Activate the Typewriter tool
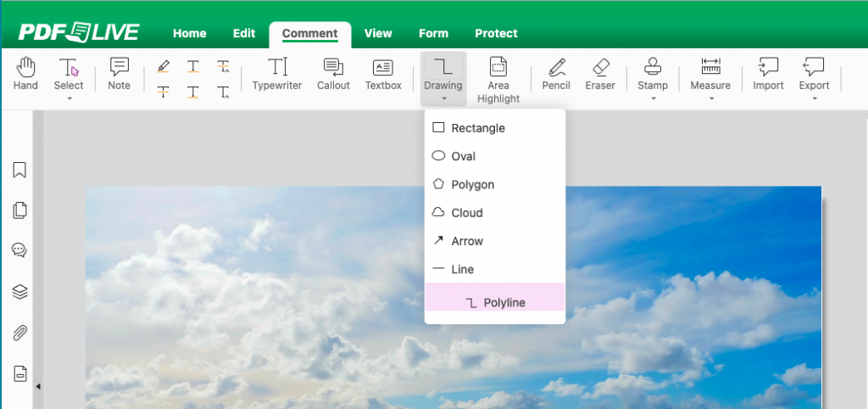The width and height of the screenshot is (868, 409). point(277,73)
